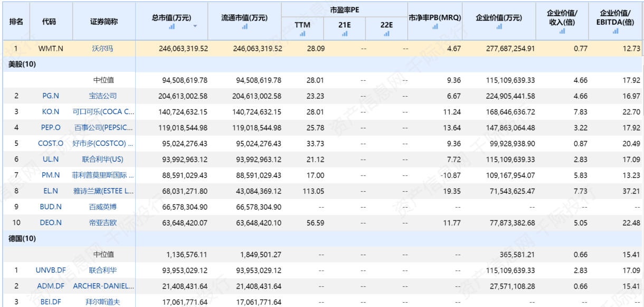Open the chart icon under 总市值(万元)
The height and width of the screenshot is (307, 644).
point(172,26)
